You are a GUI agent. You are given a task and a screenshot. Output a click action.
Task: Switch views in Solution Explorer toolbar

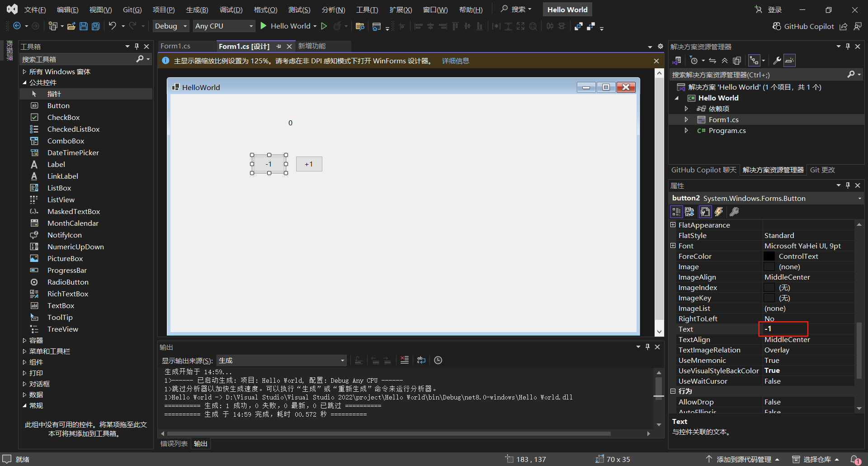tap(677, 61)
